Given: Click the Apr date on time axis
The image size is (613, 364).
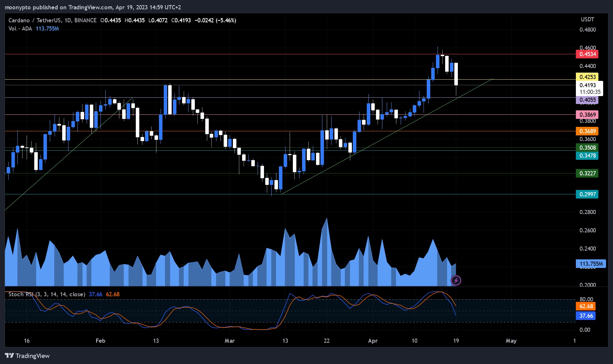Looking at the screenshot, I should [373, 341].
